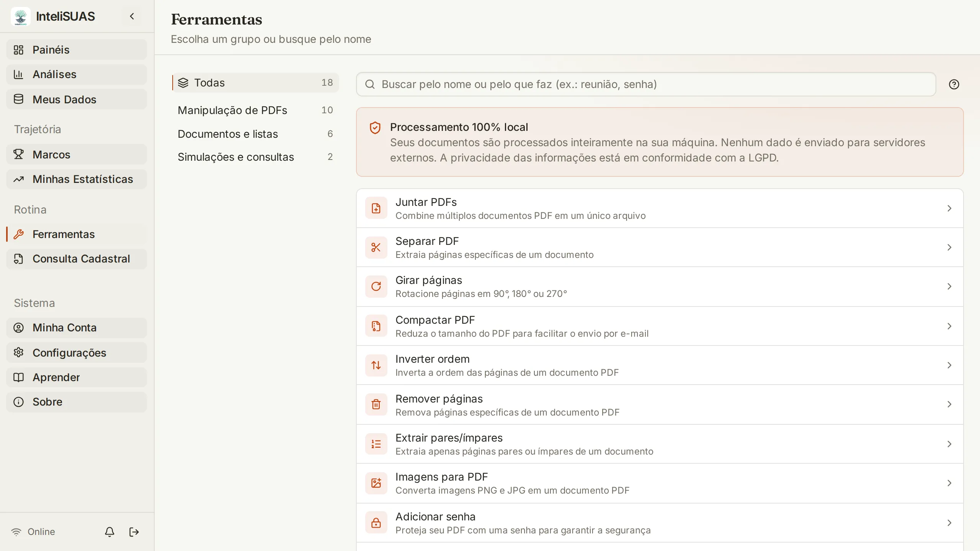Click the rotate icon for Girar páginas
The width and height of the screenshot is (980, 551).
376,286
